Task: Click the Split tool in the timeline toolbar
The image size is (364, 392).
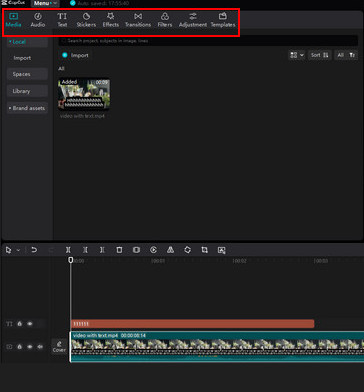Action: coord(68,250)
